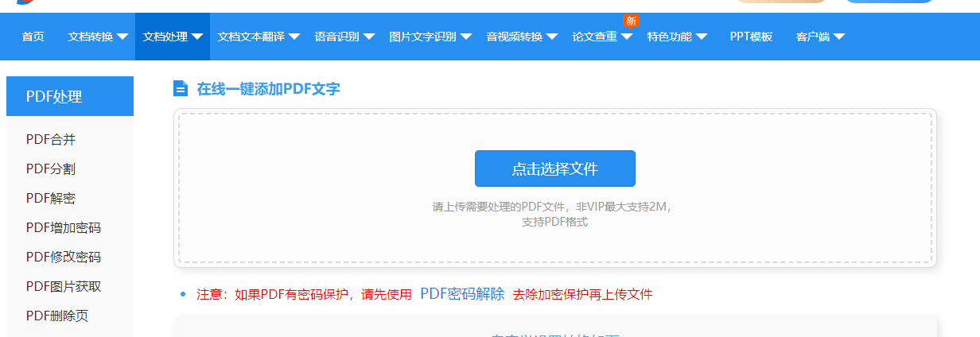This screenshot has width=980, height=337.
Task: Click the red notice starting with 注意
Action: 304,295
